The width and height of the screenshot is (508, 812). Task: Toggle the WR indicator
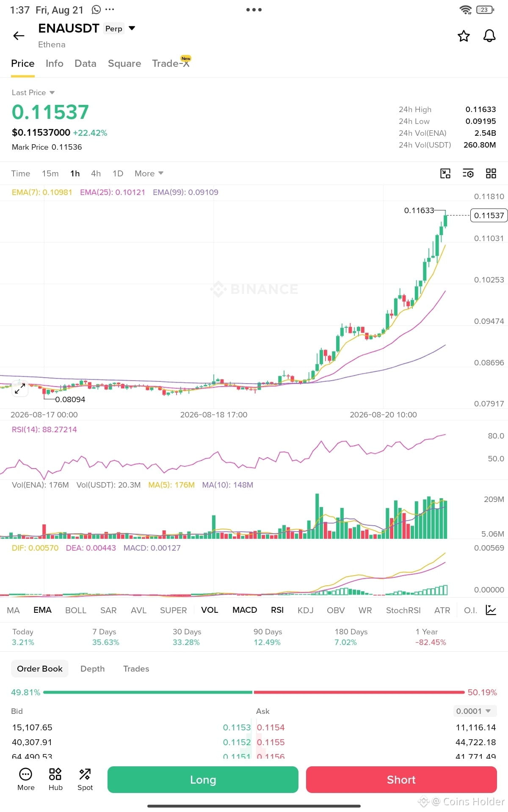(365, 610)
